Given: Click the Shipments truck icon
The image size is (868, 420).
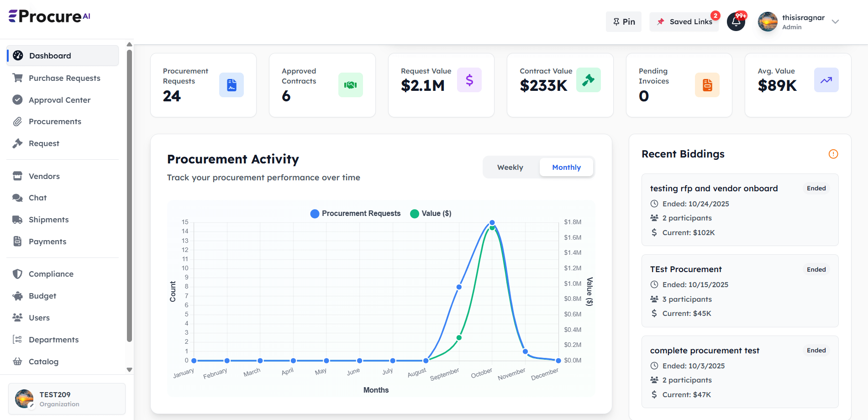Looking at the screenshot, I should pos(17,219).
